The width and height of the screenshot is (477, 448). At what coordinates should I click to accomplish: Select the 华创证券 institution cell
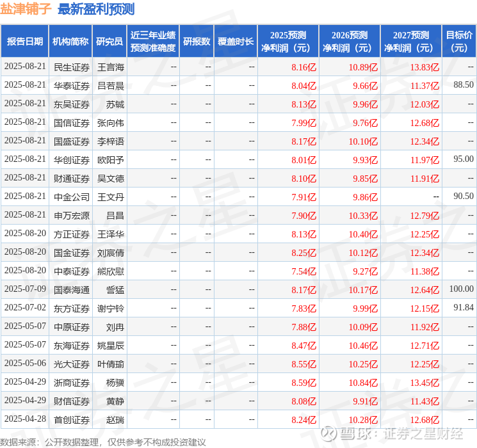pyautogui.click(x=72, y=160)
